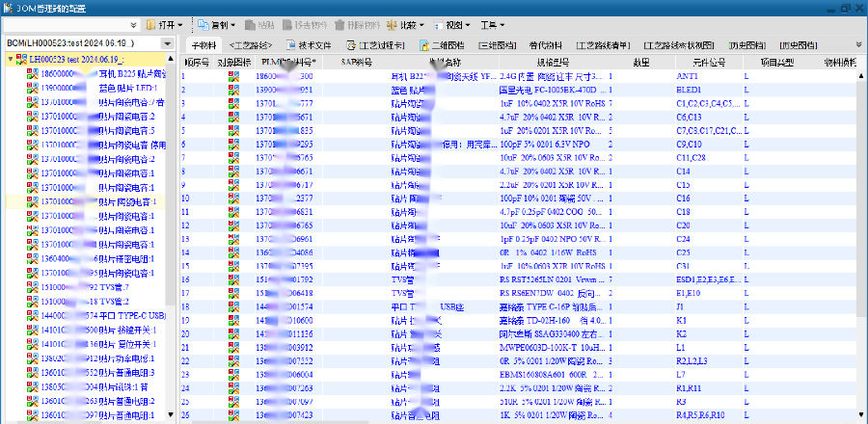Viewport: 868px width, 424px height.
Task: Select tree node TVS管:2
Action: pyautogui.click(x=114, y=302)
